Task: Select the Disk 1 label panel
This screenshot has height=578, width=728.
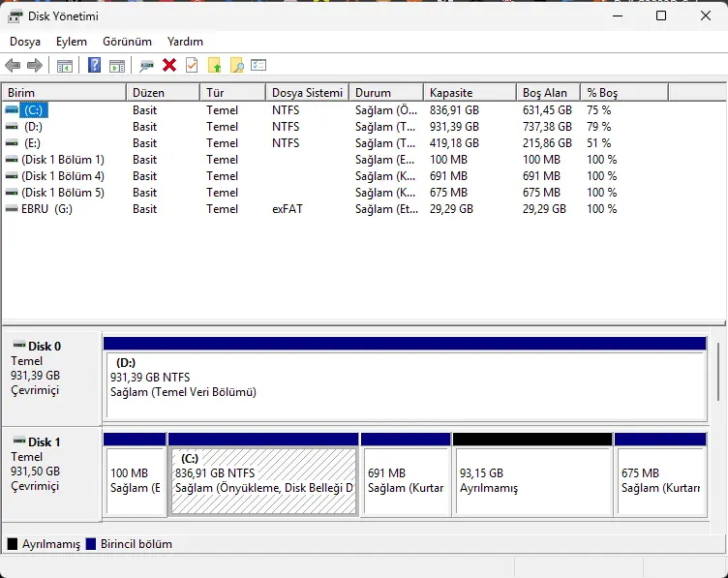Action: coord(51,474)
